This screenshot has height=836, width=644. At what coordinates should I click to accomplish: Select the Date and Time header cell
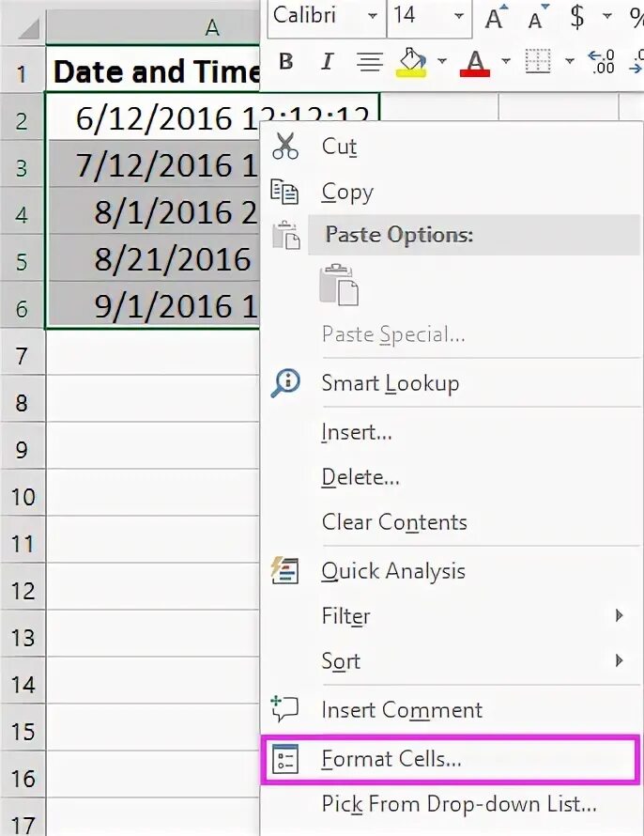click(x=153, y=71)
